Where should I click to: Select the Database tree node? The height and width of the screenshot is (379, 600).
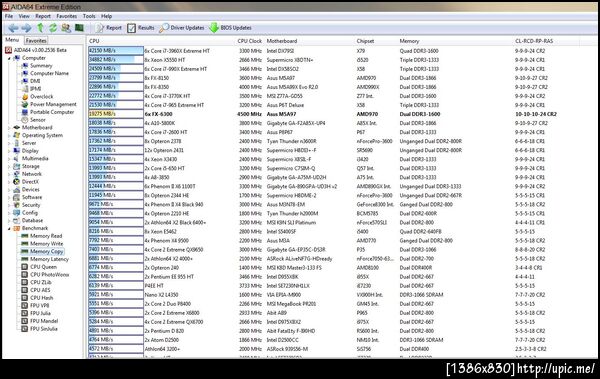point(28,220)
